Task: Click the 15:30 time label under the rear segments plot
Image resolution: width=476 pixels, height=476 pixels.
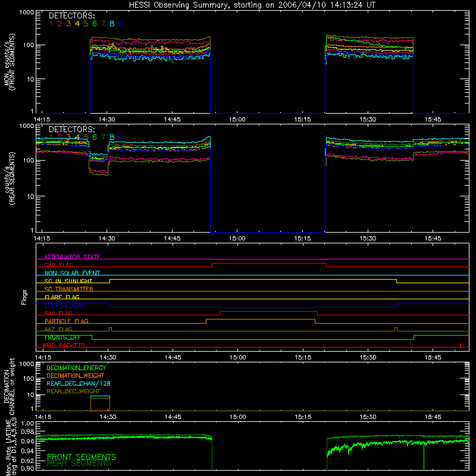Action: point(368,239)
